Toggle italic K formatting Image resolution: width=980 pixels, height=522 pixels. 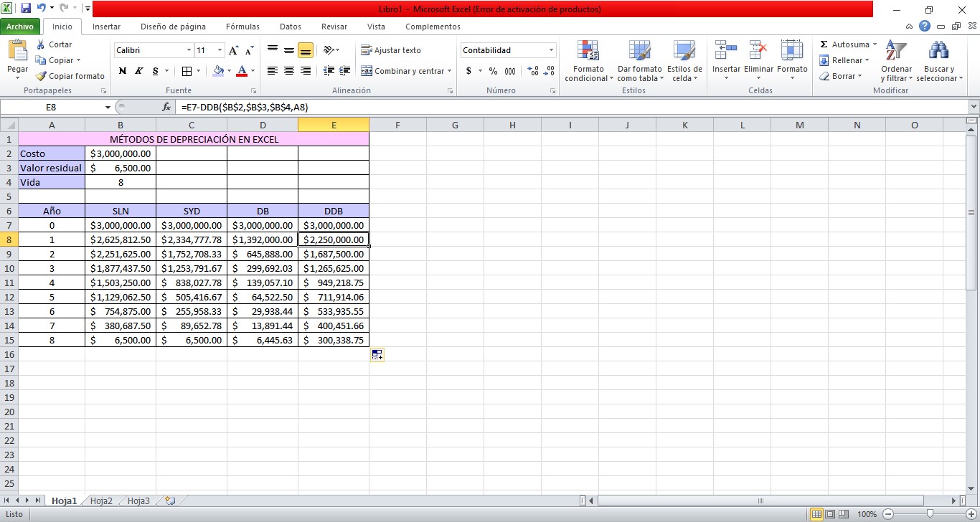point(138,71)
